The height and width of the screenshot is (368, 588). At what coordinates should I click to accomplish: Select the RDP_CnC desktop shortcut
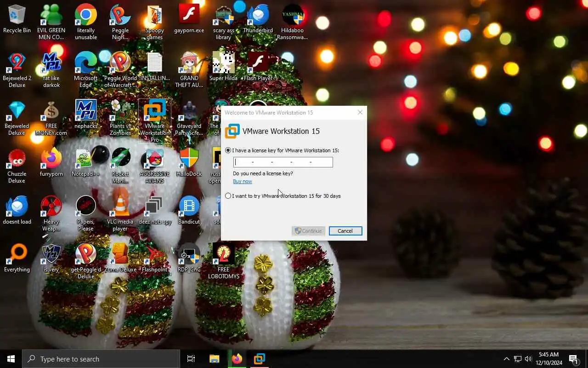coord(189,259)
